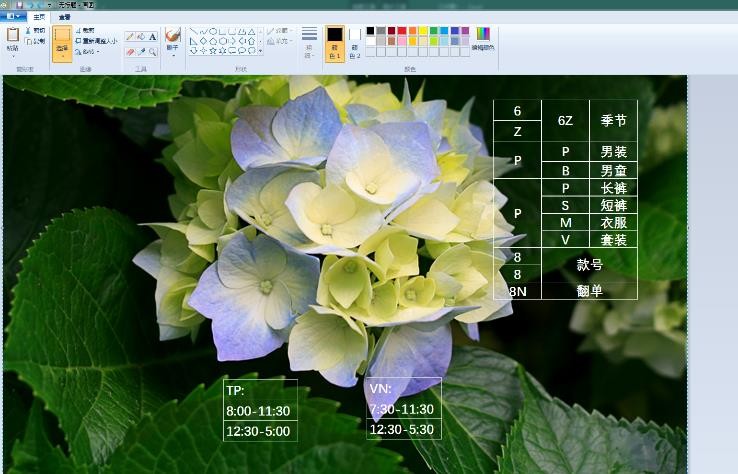Select the Color picker eyedropper
This screenshot has width=738, height=474.
(x=141, y=51)
